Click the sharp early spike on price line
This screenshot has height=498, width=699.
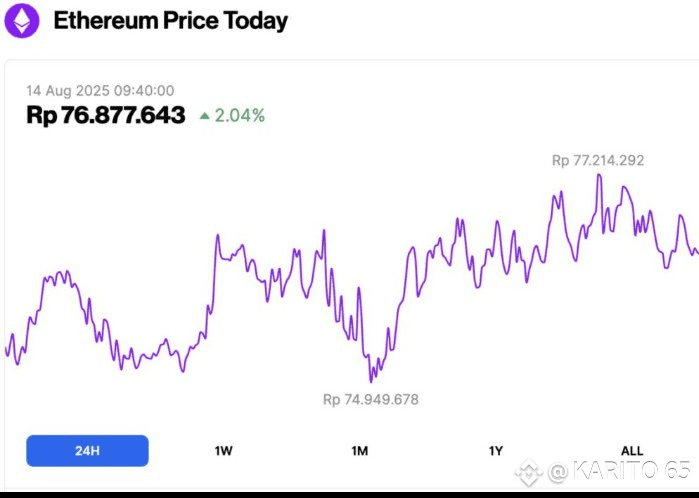tap(218, 235)
